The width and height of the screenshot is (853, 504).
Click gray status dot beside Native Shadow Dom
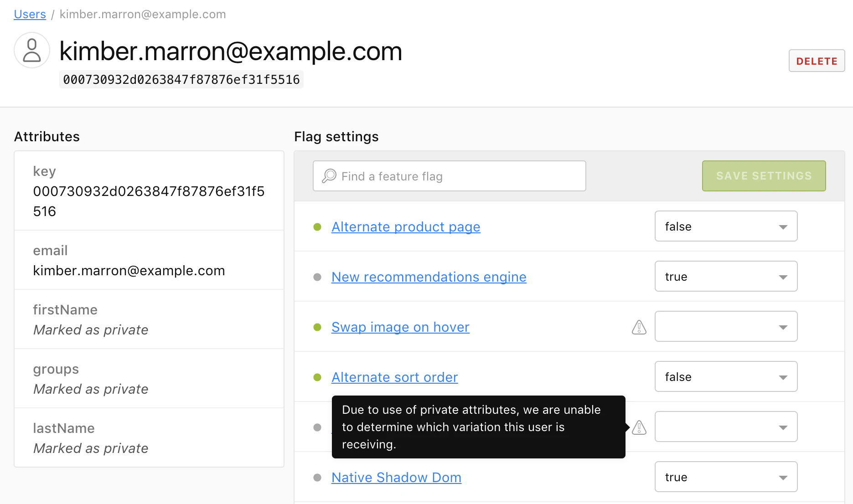coord(317,477)
